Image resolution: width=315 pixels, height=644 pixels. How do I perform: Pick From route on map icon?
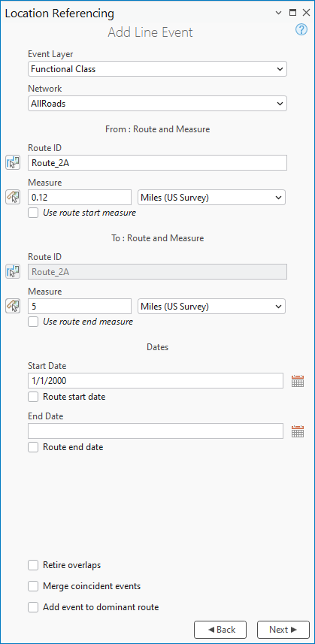point(13,162)
